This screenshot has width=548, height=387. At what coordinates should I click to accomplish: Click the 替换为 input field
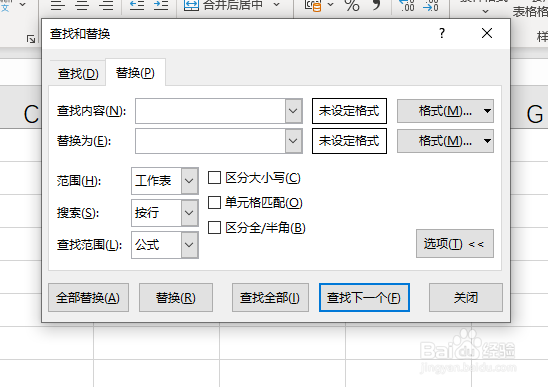(x=210, y=141)
